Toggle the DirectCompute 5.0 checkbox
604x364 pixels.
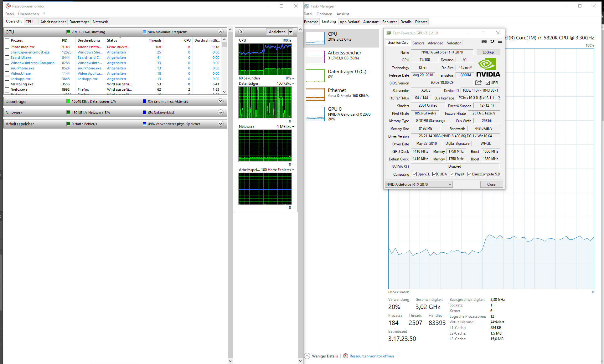click(x=469, y=174)
